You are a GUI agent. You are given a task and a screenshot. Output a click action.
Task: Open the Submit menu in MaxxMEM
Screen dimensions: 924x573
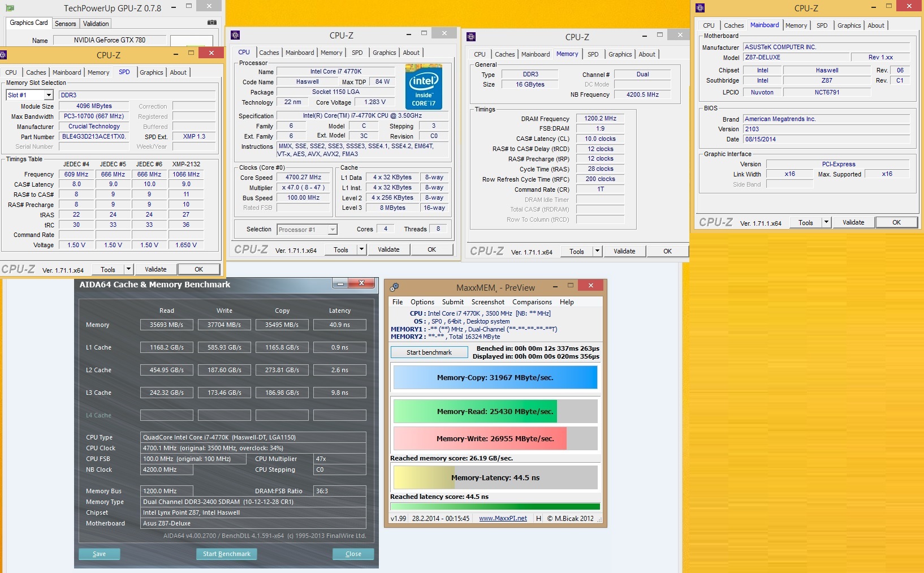(x=453, y=302)
